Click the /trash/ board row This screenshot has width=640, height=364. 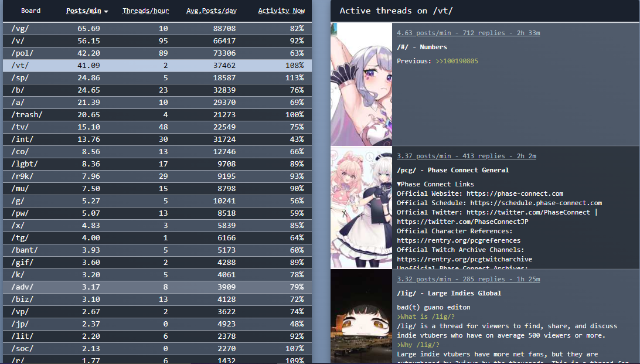(156, 115)
